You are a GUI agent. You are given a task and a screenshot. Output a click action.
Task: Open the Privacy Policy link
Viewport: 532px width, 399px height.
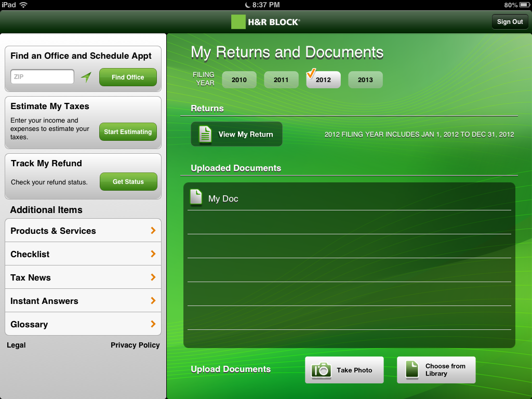point(135,345)
